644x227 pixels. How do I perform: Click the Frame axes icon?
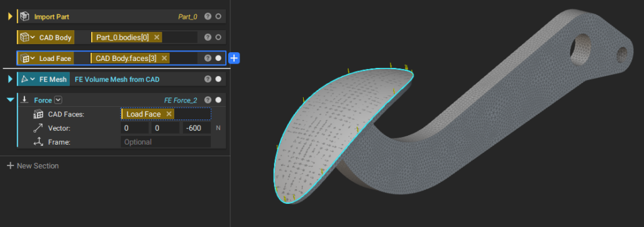[x=38, y=142]
